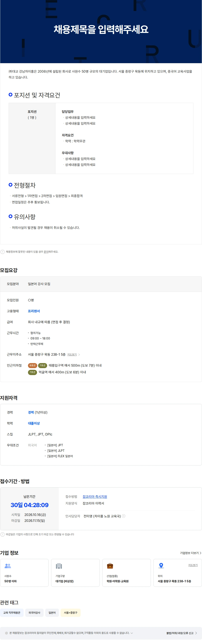
Task: Click the 위치 map pin icon
Action: pos(161,566)
